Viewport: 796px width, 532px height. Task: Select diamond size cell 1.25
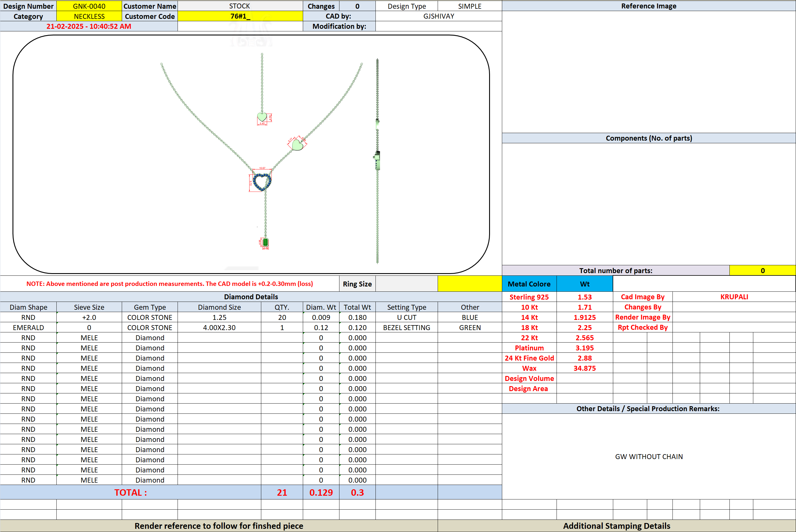219,317
